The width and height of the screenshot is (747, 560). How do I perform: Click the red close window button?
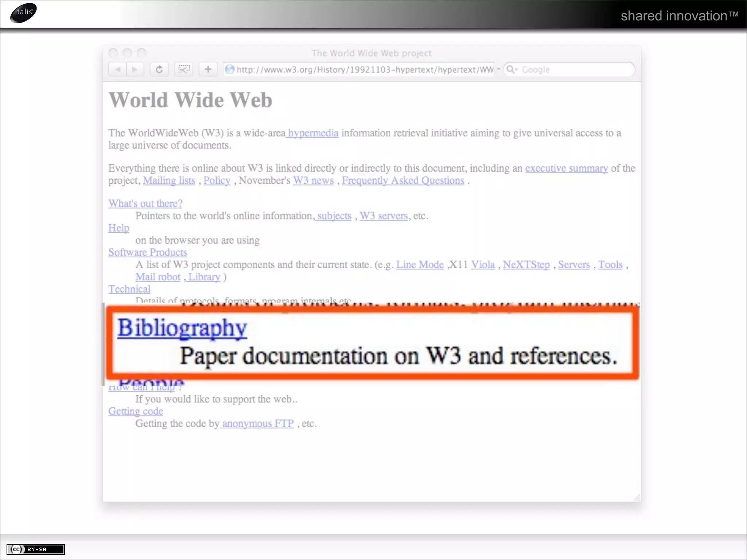tap(113, 53)
